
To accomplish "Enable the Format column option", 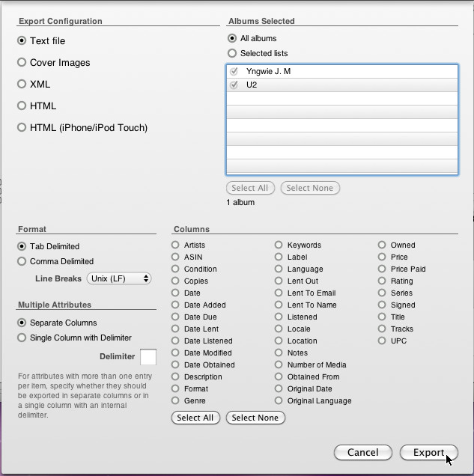I will tap(175, 388).
